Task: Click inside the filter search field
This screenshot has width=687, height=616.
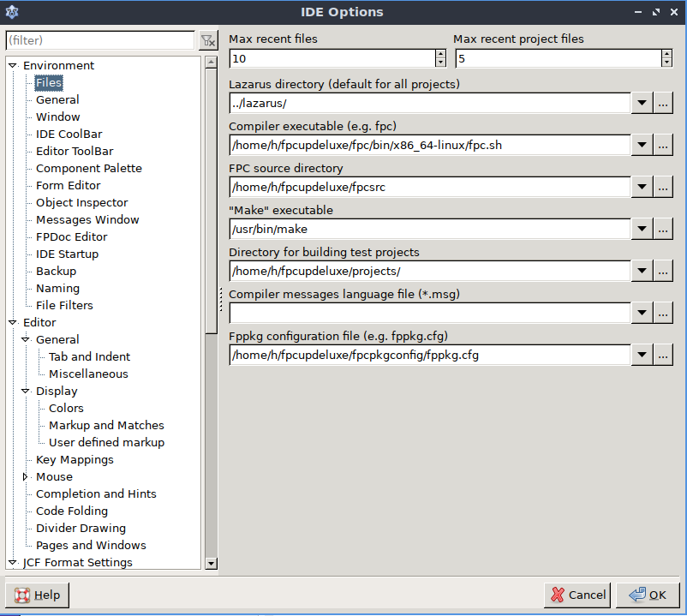Action: pyautogui.click(x=99, y=40)
